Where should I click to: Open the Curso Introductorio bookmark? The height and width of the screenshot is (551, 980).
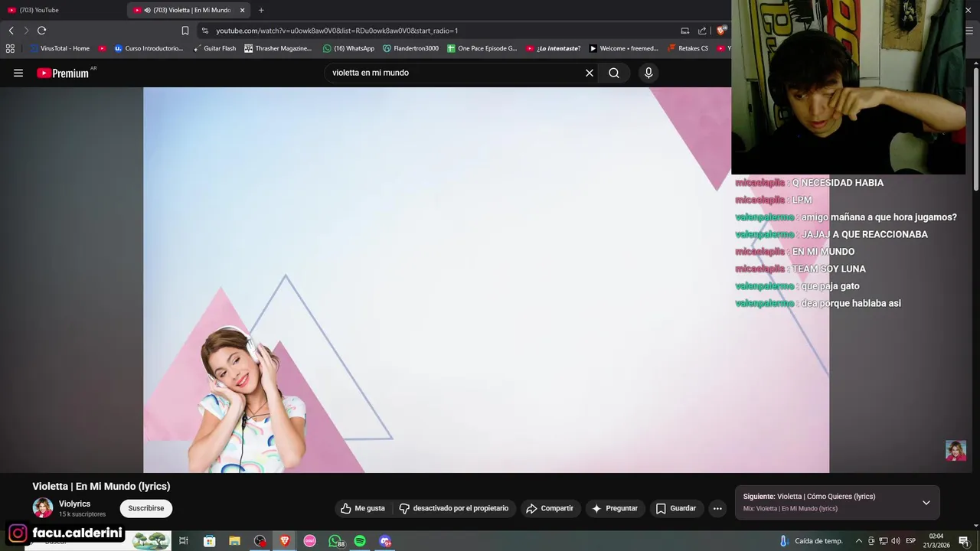pyautogui.click(x=149, y=48)
